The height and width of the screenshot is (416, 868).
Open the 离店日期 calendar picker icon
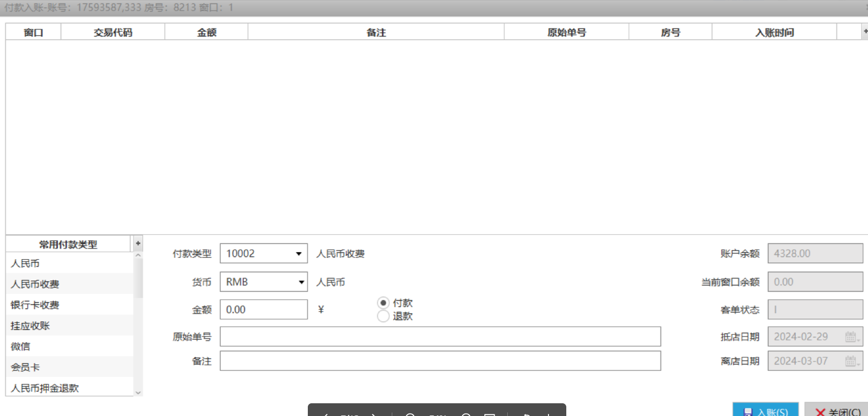click(x=851, y=361)
